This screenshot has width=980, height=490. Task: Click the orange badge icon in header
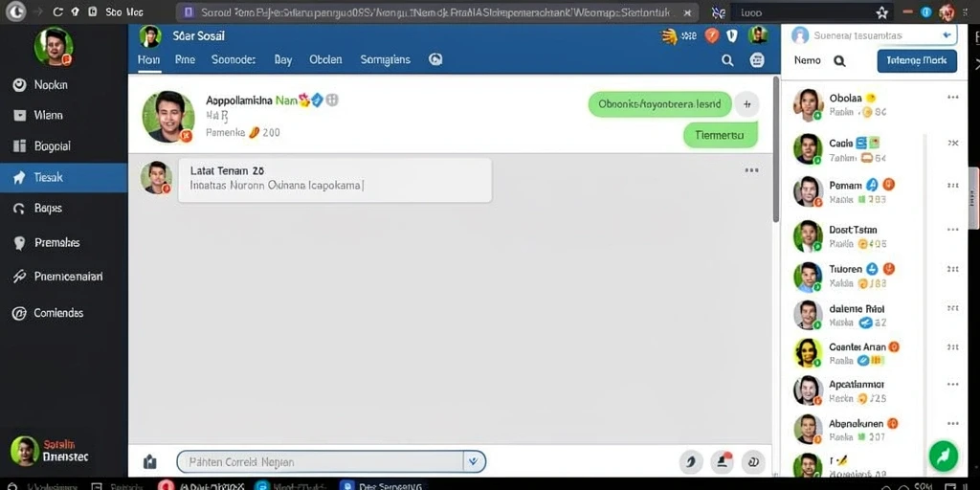point(711,35)
